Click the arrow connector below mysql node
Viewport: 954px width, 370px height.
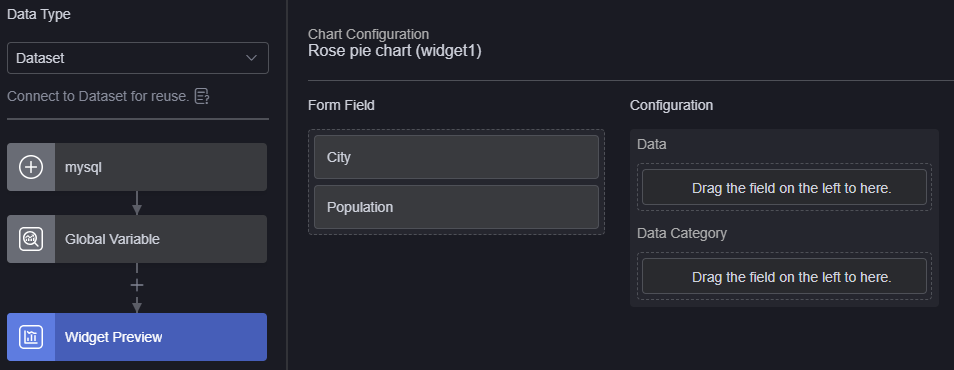click(137, 203)
